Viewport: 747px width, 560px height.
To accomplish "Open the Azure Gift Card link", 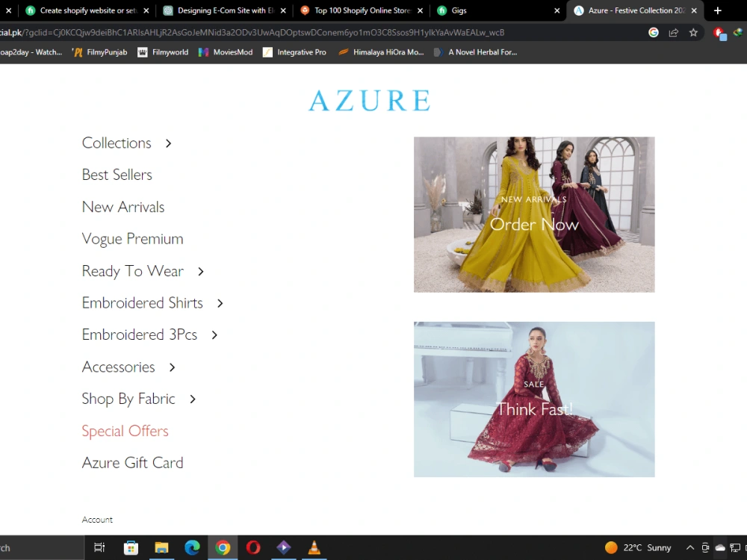I will pos(132,463).
